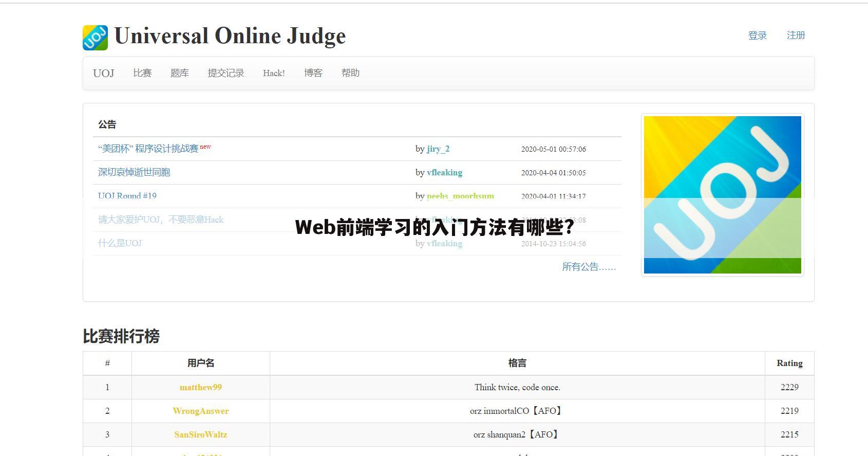Viewport: 868px width, 456px height.
Task: Open the 注册 register link
Action: pos(796,35)
